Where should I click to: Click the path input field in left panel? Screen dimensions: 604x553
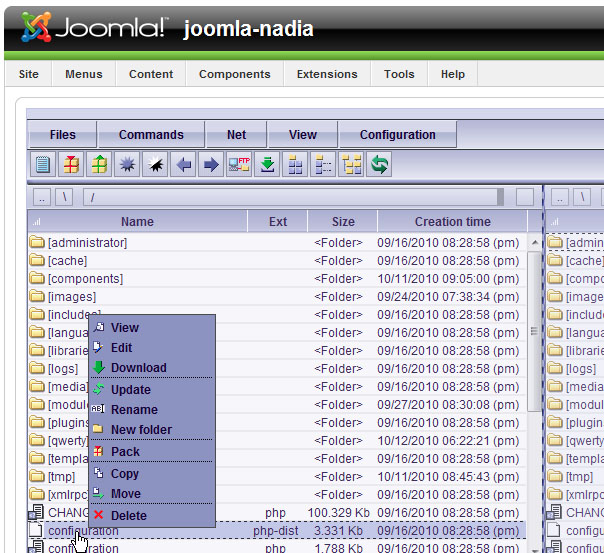(x=292, y=197)
